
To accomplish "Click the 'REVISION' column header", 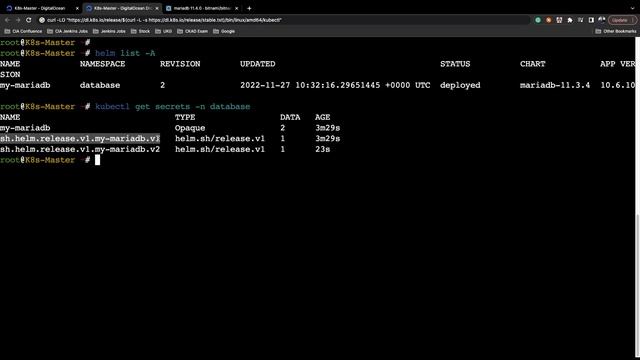I will pyautogui.click(x=180, y=64).
